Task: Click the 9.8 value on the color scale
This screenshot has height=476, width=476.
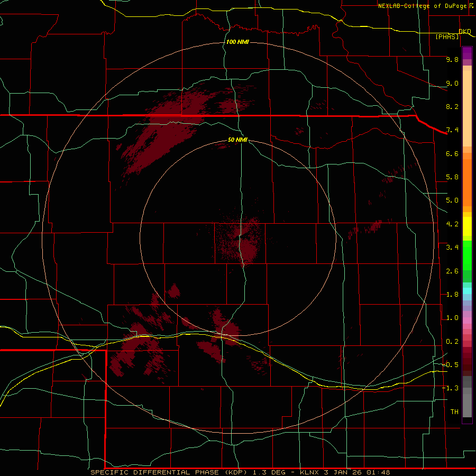Action: point(452,59)
